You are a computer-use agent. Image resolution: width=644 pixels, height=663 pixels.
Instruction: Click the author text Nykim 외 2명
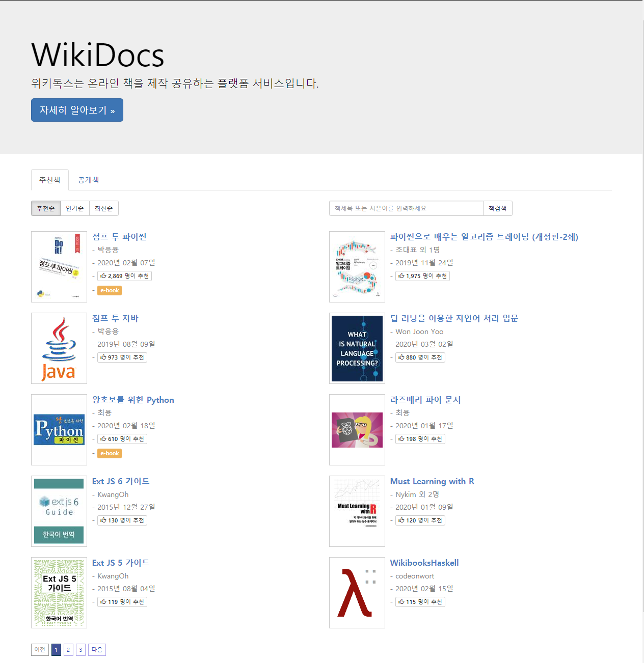tap(417, 494)
